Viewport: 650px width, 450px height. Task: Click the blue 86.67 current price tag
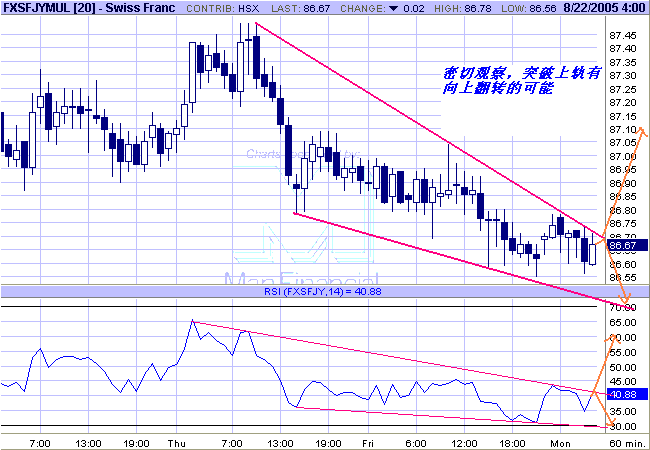pos(627,245)
